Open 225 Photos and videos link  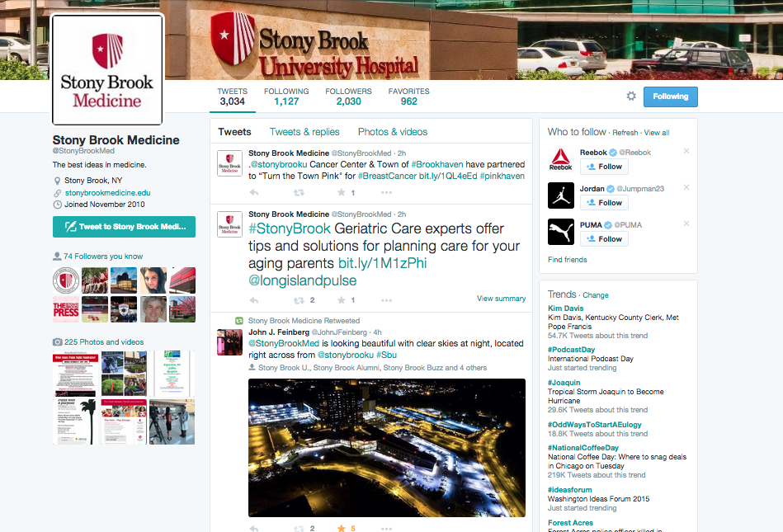[x=104, y=341]
